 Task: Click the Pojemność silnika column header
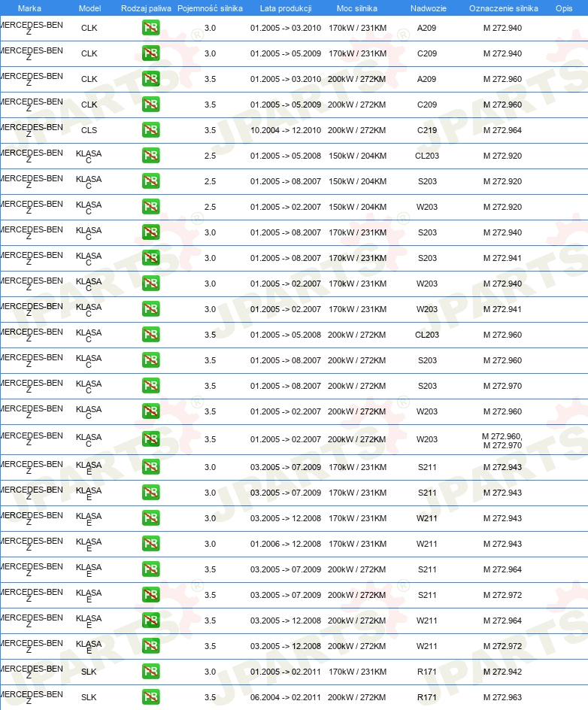coord(210,8)
